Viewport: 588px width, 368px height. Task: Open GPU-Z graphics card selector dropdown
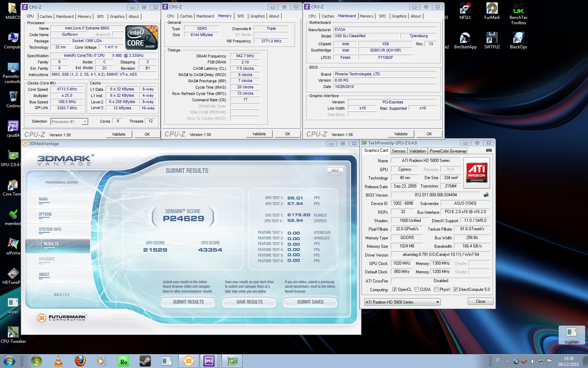(402, 302)
